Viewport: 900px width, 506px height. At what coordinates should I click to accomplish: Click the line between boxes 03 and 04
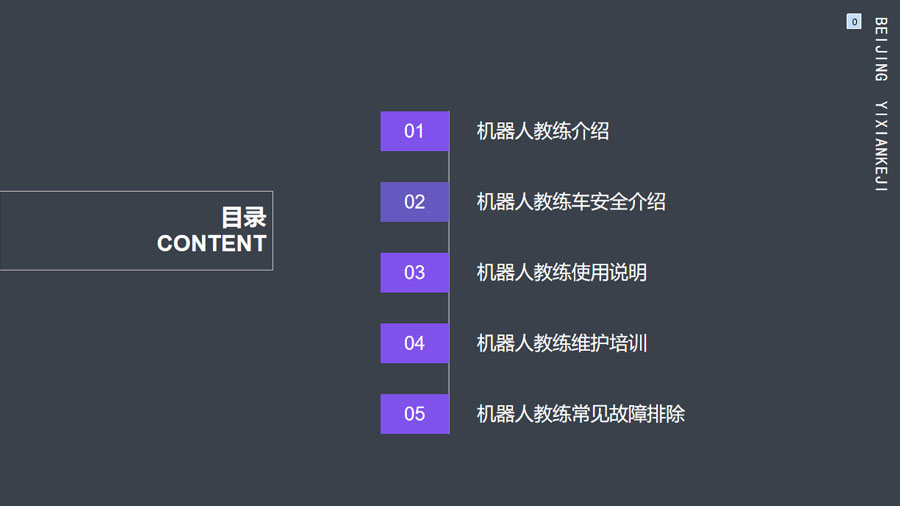pyautogui.click(x=448, y=308)
